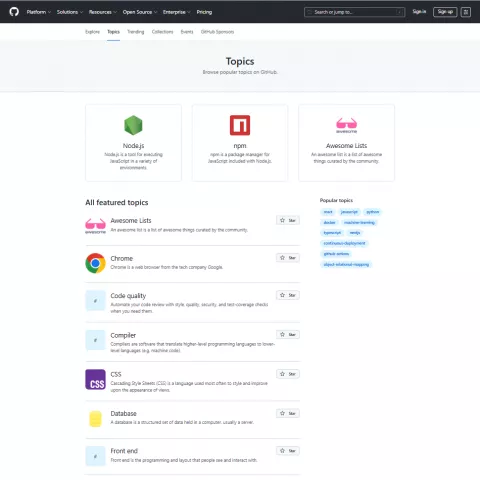Switch to the Explore tab
The width and height of the screenshot is (480, 480).
[x=92, y=32]
